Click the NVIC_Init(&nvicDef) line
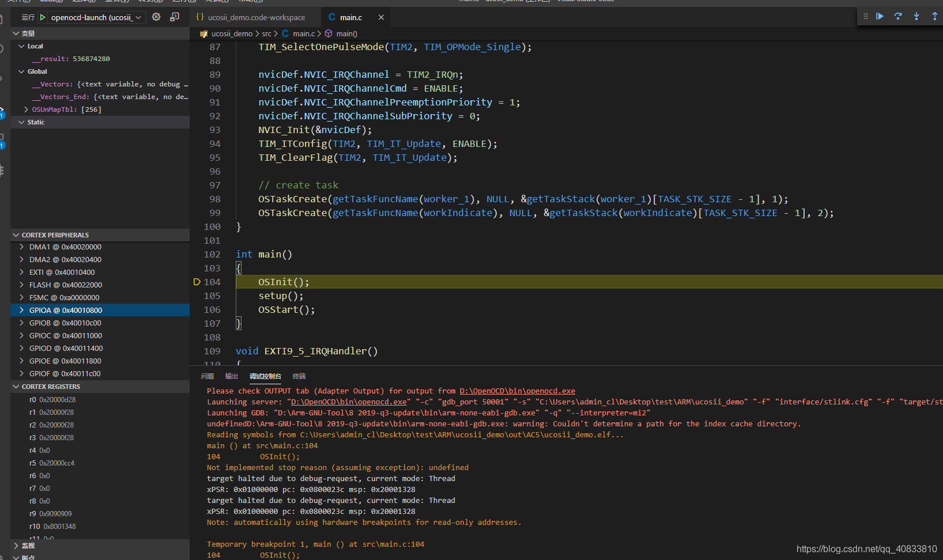Screen dimensions: 943x560 coord(315,130)
